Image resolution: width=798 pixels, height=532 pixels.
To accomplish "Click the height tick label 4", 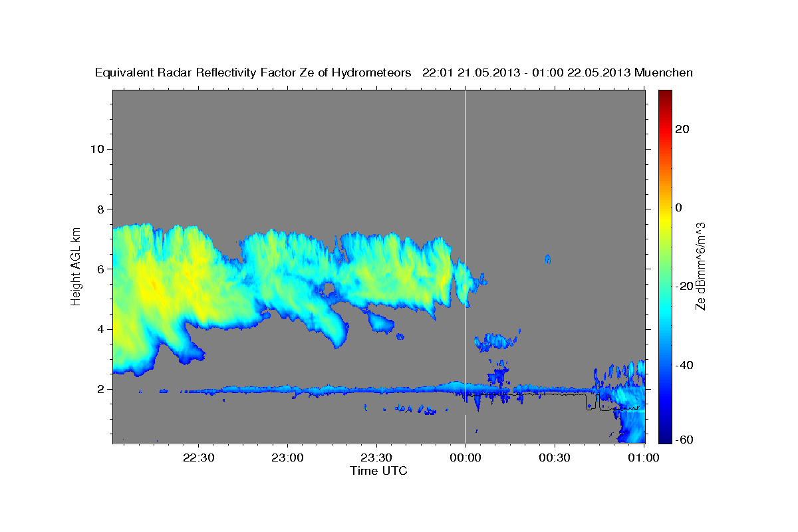I will click(x=100, y=329).
